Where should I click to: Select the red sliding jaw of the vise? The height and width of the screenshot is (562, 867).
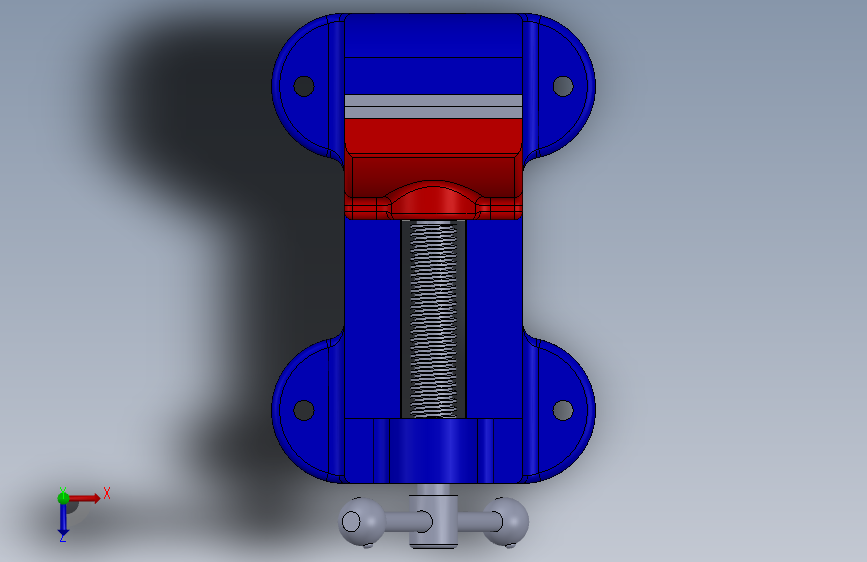click(x=433, y=169)
